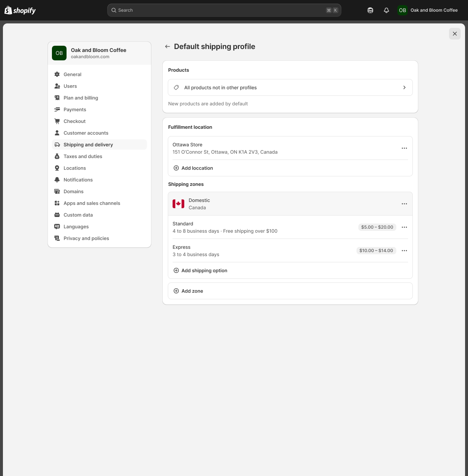
Task: Open the sidekick assistant icon in top bar
Action: point(370,10)
